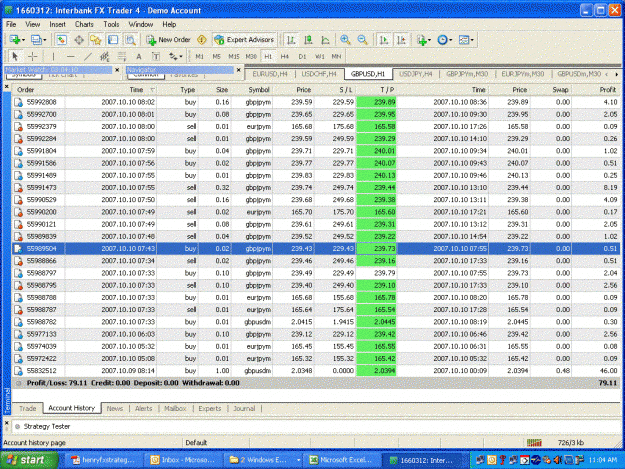
Task: Switch chart to line chart icon
Action: [x=326, y=40]
